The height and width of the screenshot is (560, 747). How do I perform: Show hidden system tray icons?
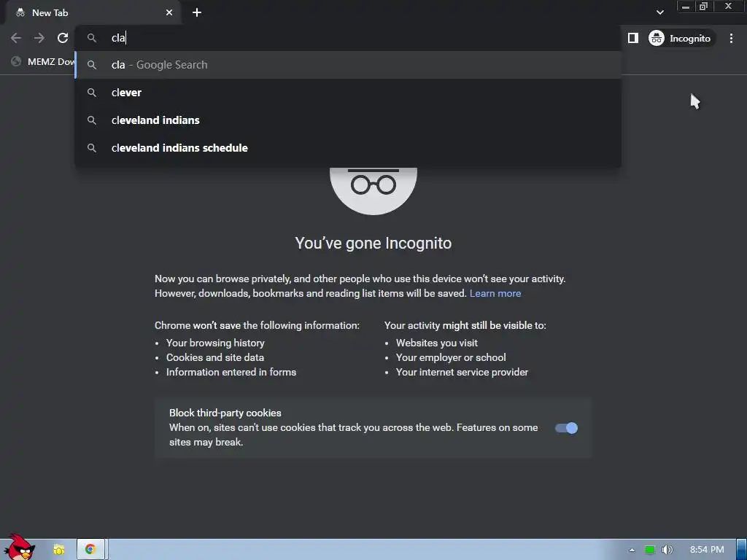tap(632, 550)
